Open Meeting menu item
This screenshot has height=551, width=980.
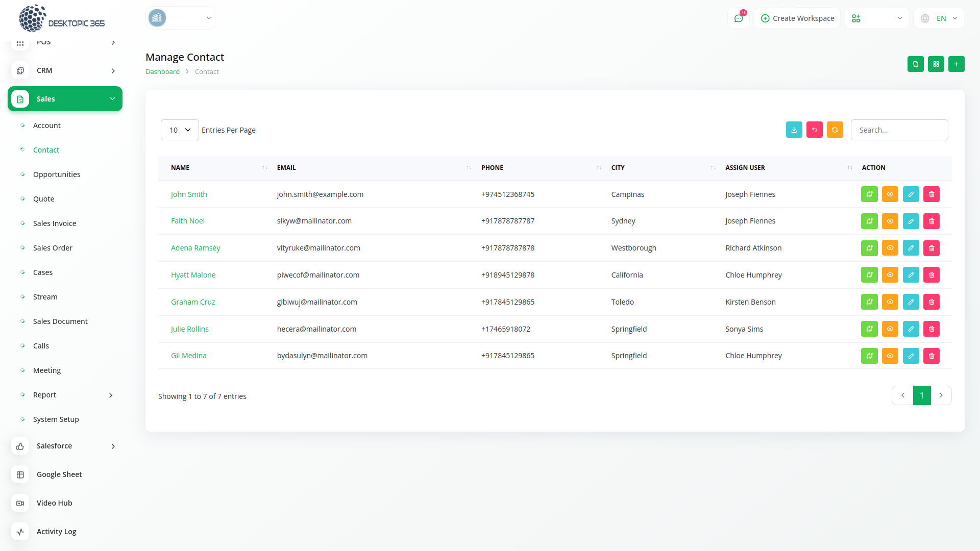(47, 370)
